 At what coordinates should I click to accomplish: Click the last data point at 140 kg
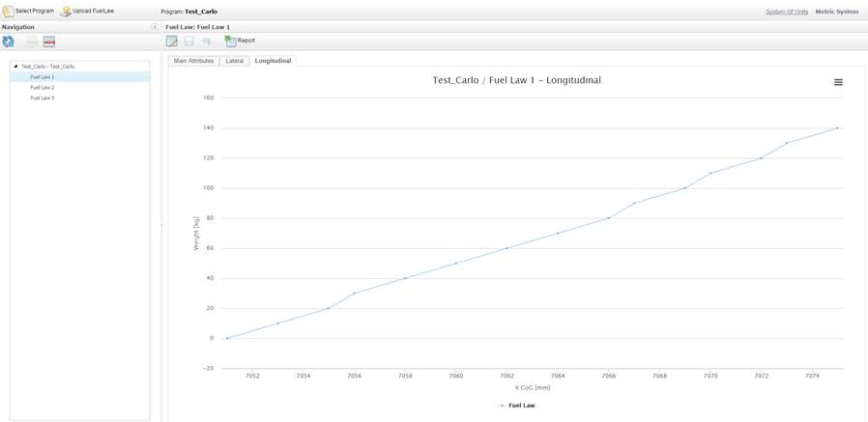(x=837, y=127)
